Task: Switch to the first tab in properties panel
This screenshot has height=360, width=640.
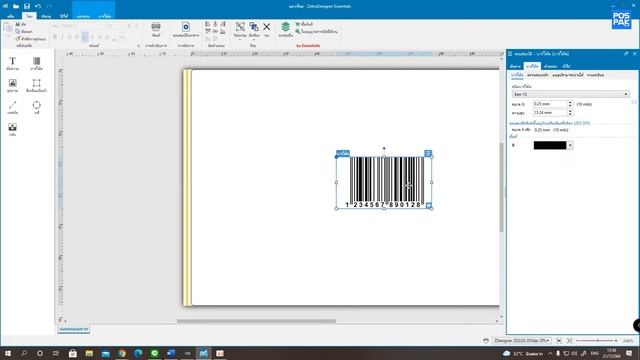Action: (x=515, y=66)
